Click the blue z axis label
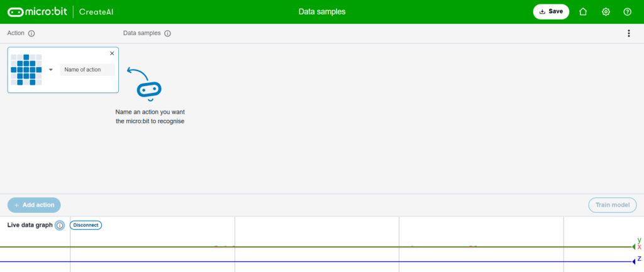The width and height of the screenshot is (644, 272). point(639,259)
